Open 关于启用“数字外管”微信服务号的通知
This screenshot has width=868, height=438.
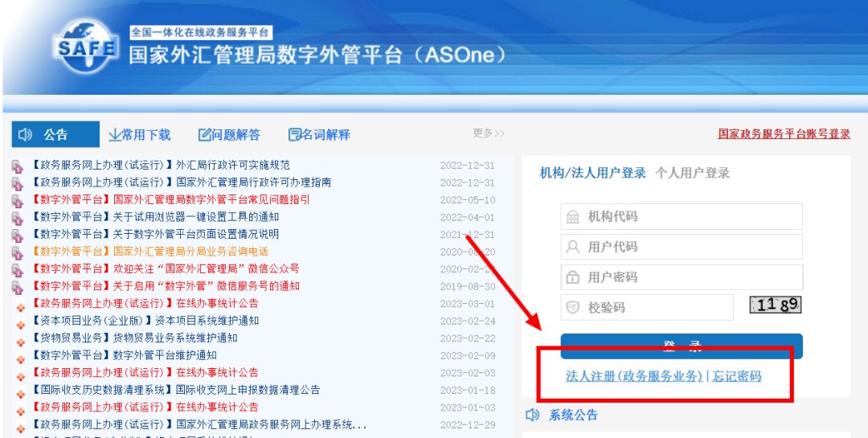165,286
